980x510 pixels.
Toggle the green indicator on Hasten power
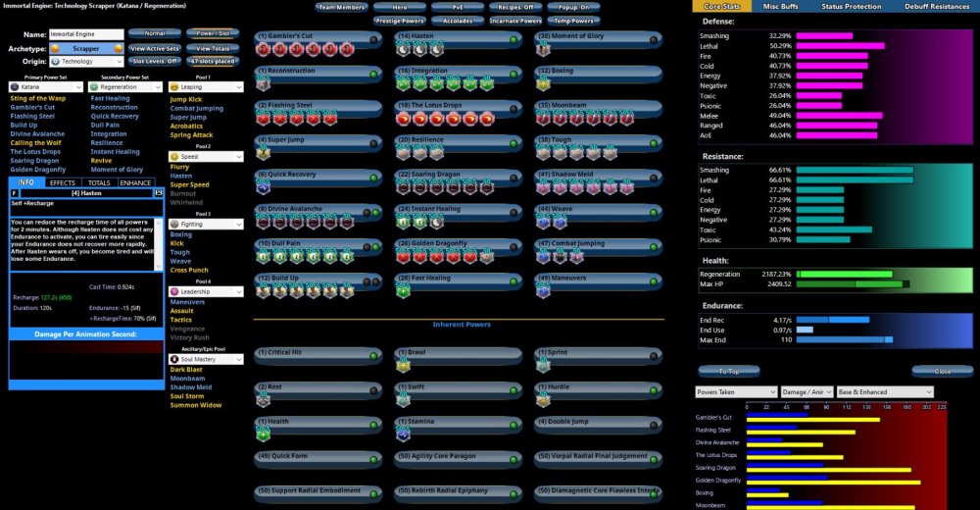tap(513, 38)
